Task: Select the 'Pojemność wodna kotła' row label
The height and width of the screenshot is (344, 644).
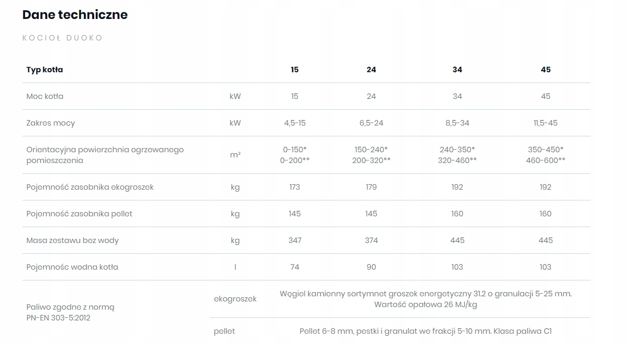Action: coord(72,267)
